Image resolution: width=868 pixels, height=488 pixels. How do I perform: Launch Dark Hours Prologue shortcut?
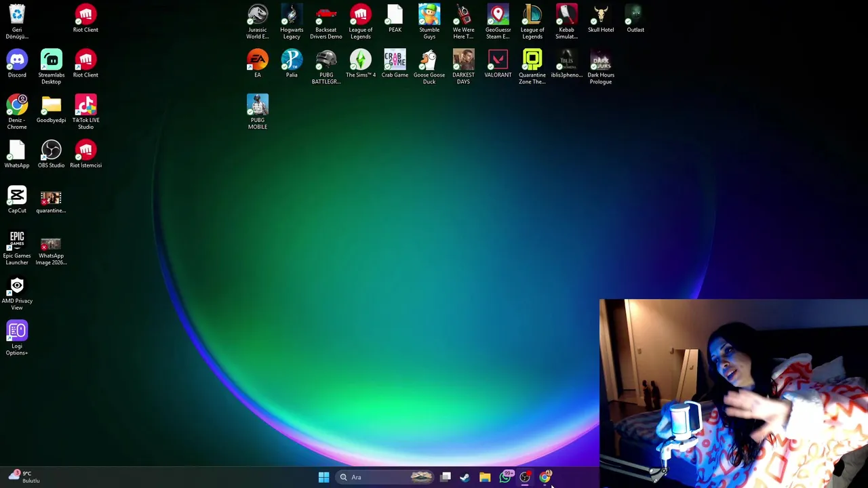point(601,66)
